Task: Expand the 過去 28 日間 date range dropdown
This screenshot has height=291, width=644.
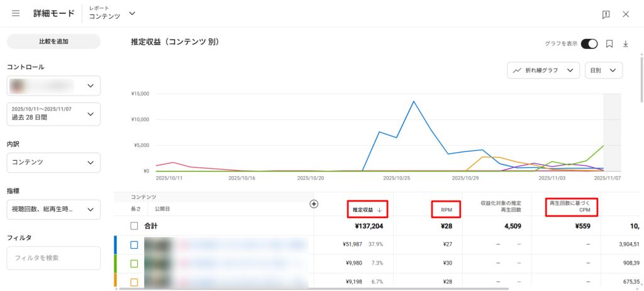Action: pos(53,114)
